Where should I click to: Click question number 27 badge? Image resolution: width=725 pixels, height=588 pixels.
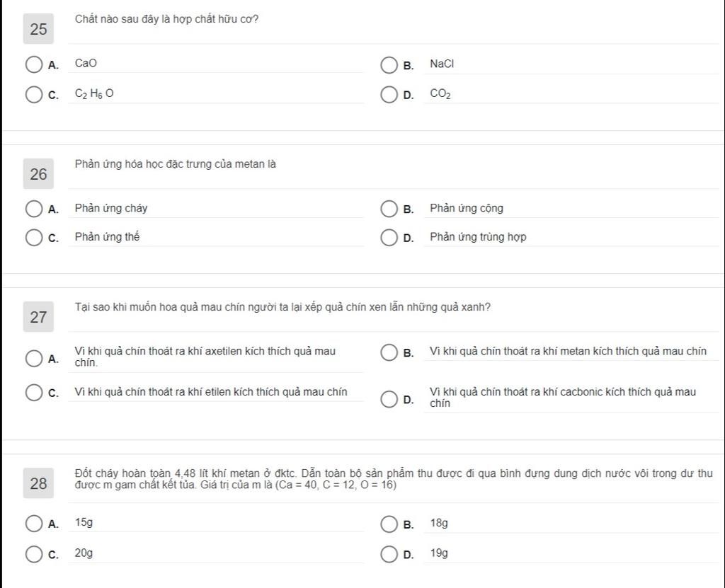tap(38, 317)
